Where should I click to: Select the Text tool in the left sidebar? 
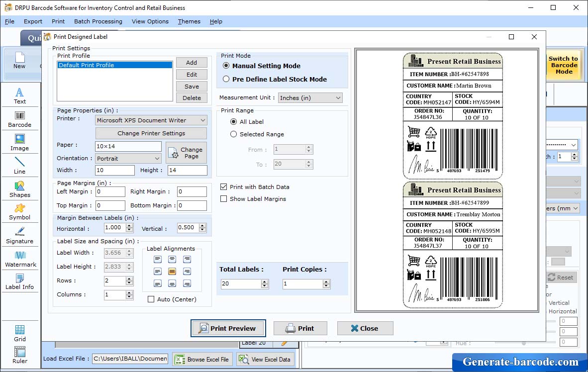click(20, 95)
